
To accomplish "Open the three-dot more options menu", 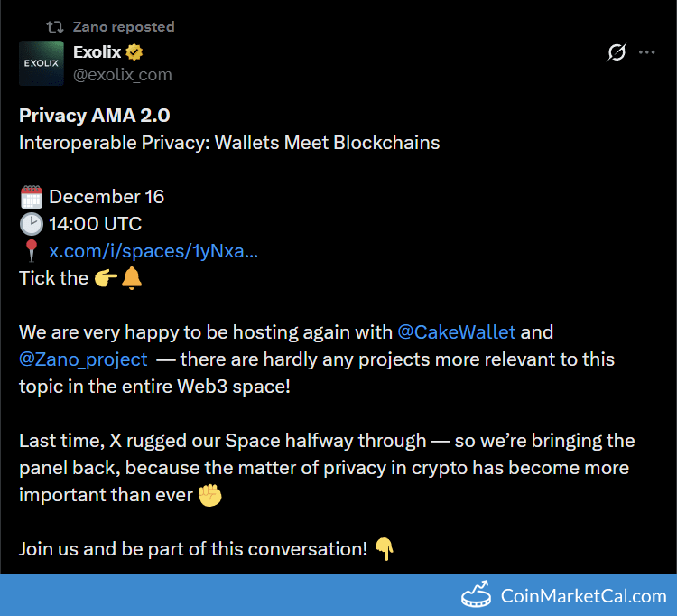I will (646, 52).
